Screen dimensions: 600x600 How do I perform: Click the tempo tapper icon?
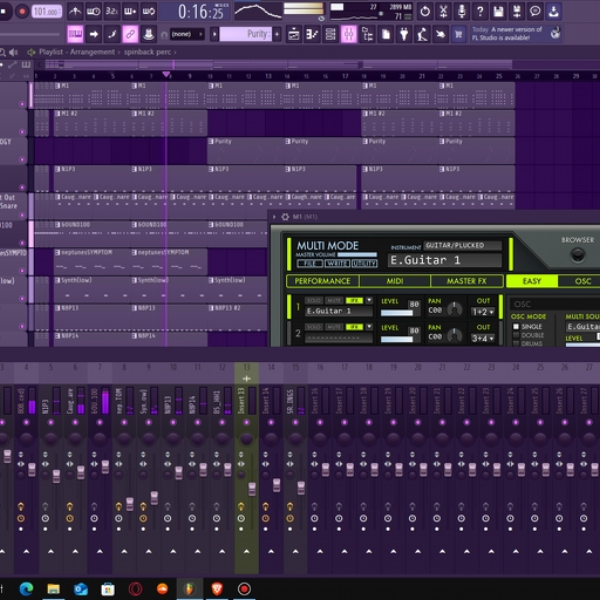[x=422, y=34]
